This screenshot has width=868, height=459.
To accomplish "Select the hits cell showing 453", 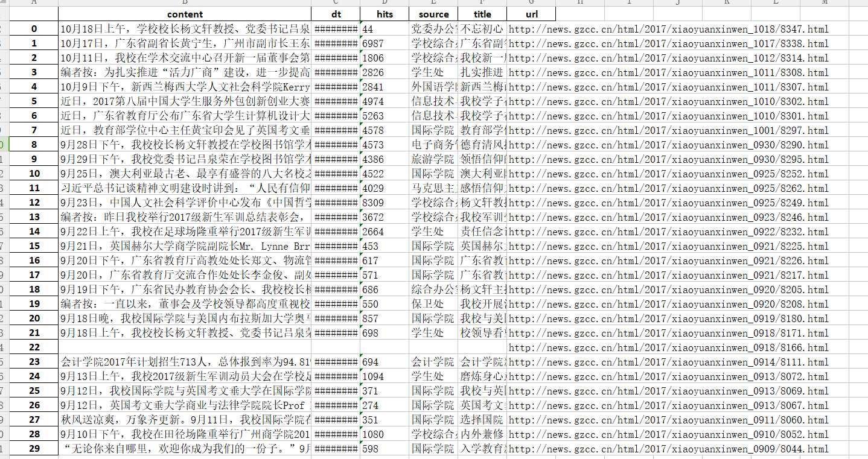I will [385, 245].
